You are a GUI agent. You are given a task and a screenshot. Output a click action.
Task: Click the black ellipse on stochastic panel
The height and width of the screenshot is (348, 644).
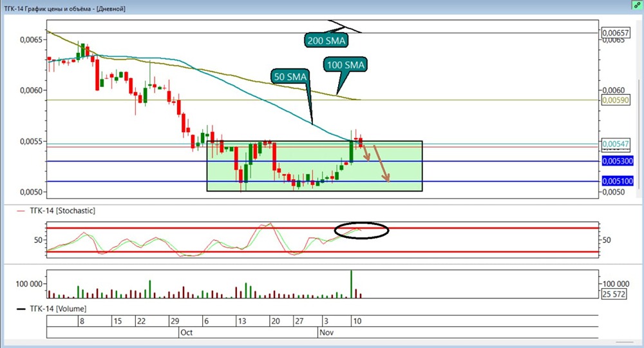point(361,231)
